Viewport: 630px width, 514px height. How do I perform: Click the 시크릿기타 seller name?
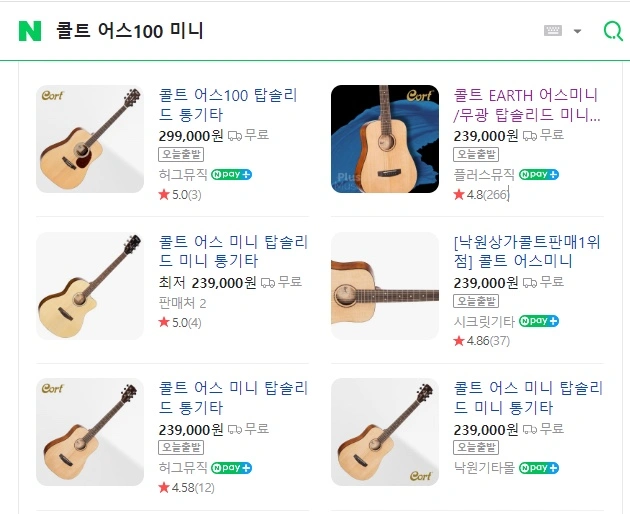484,321
